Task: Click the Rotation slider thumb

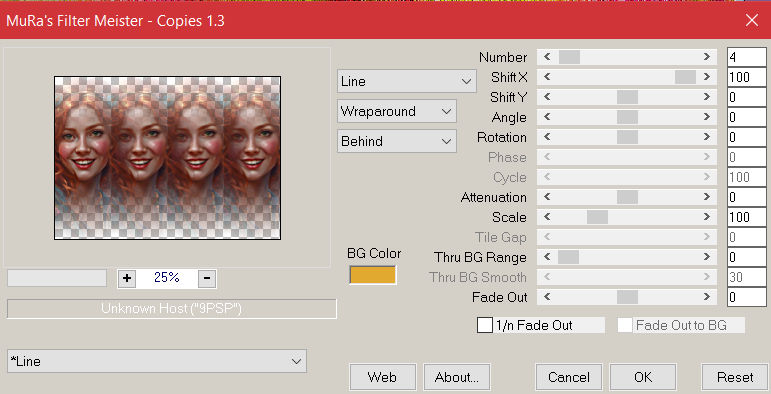Action: pyautogui.click(x=627, y=137)
